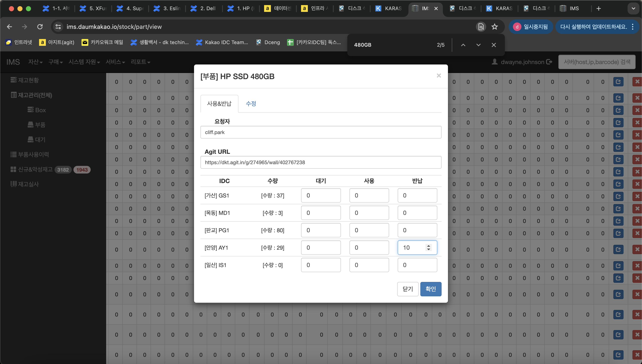Click the server search field

point(597,62)
